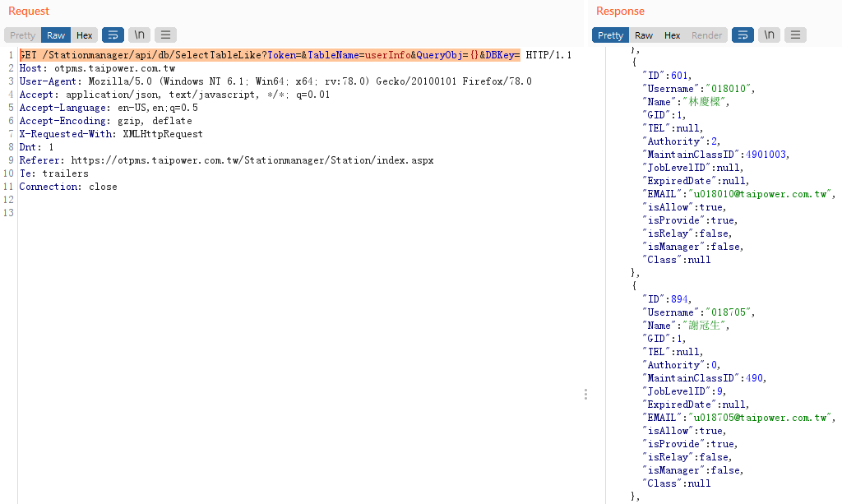Click the "JobLevelID":9 line

click(685, 391)
